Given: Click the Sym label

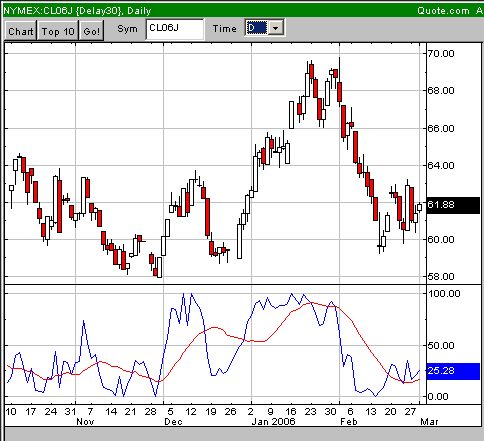Looking at the screenshot, I should coord(127,29).
